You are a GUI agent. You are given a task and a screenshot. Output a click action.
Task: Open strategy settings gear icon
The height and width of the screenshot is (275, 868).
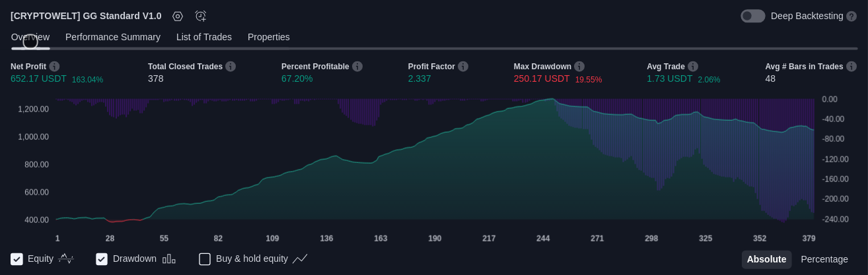[x=178, y=16]
